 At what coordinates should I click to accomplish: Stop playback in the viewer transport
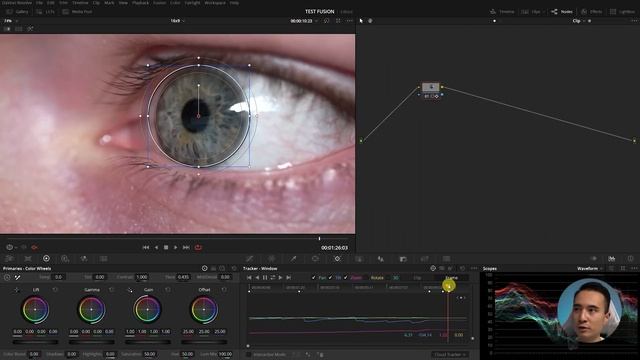coord(166,247)
